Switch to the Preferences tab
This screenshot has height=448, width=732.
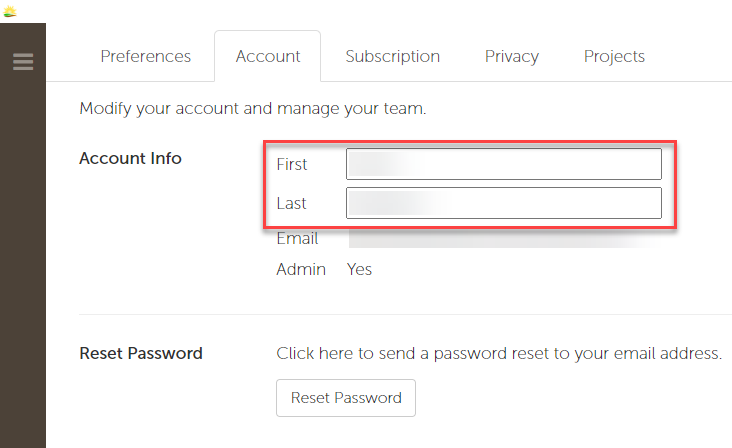pyautogui.click(x=146, y=56)
